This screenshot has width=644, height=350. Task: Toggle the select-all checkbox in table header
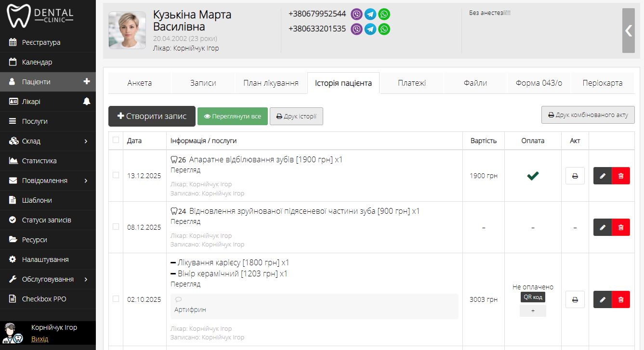(x=116, y=140)
